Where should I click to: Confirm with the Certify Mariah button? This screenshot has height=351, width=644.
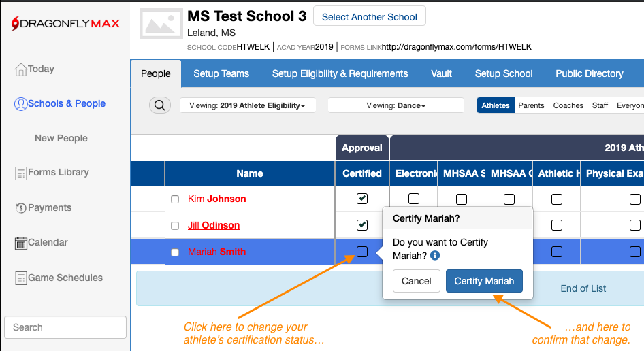[484, 281]
